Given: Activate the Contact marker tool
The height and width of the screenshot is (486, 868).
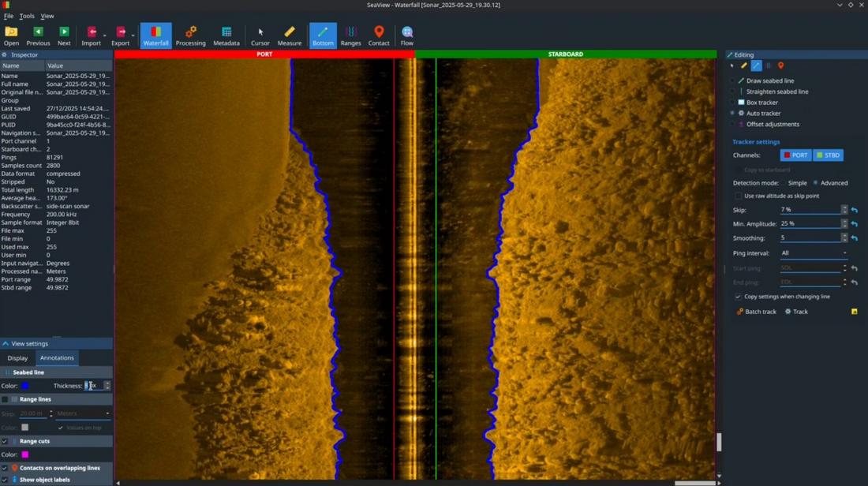Looking at the screenshot, I should [x=379, y=36].
